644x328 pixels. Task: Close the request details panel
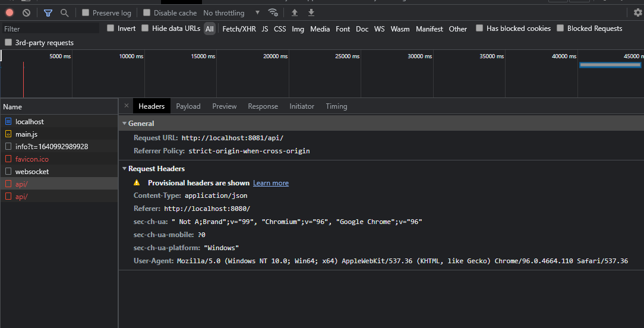[127, 106]
